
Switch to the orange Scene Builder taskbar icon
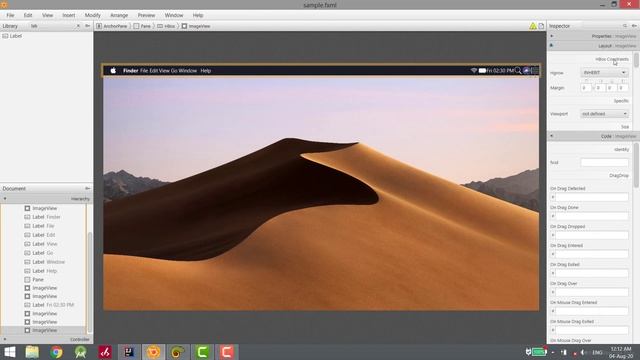pyautogui.click(x=153, y=352)
